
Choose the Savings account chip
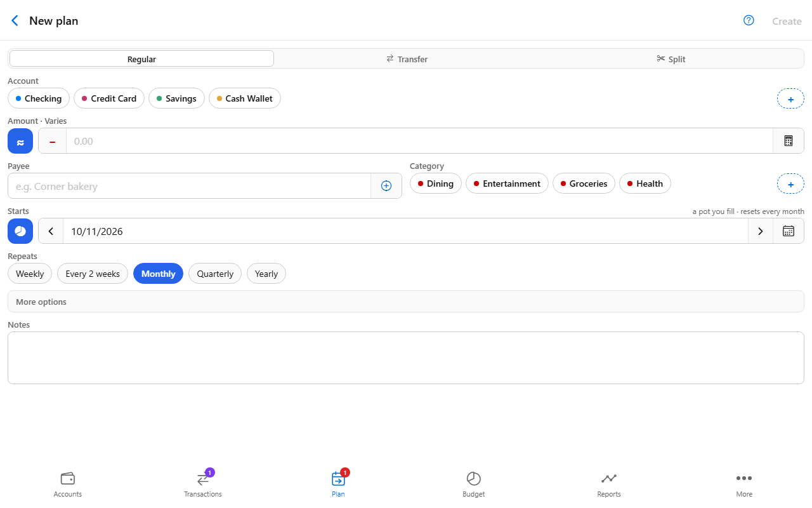click(176, 98)
